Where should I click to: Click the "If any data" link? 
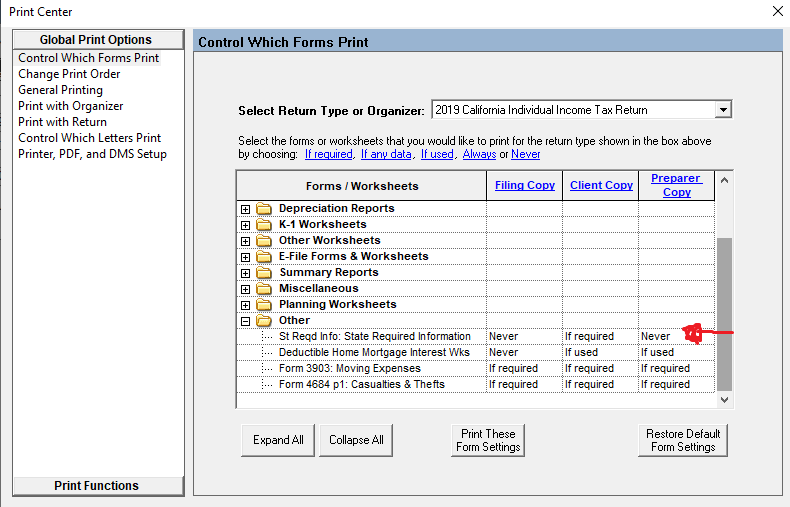click(386, 154)
